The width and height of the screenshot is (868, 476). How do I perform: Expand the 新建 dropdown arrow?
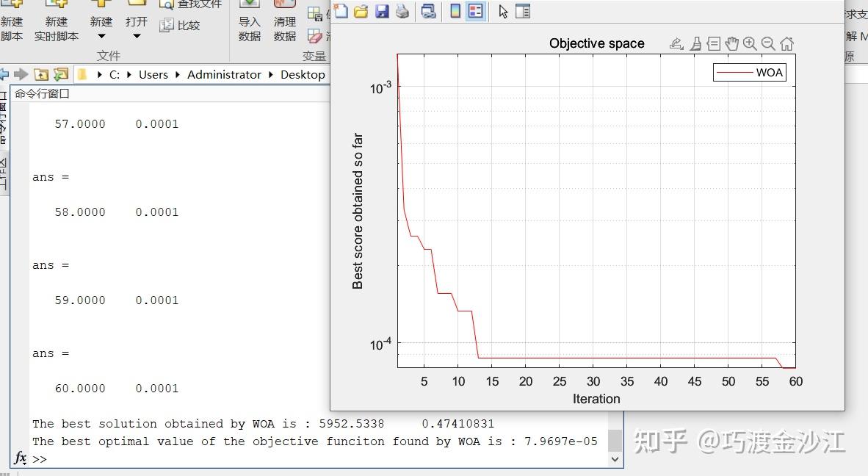click(x=101, y=37)
